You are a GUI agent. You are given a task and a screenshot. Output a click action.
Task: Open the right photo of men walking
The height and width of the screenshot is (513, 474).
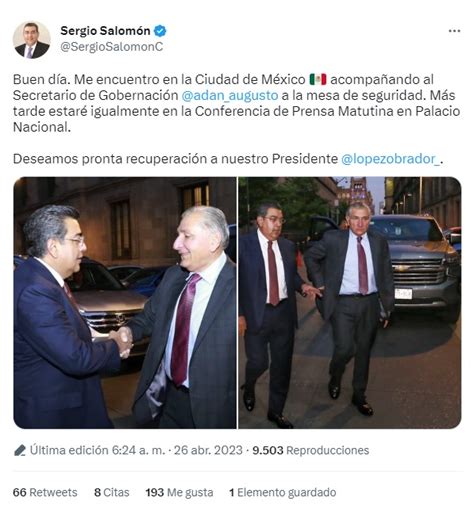[x=350, y=303]
